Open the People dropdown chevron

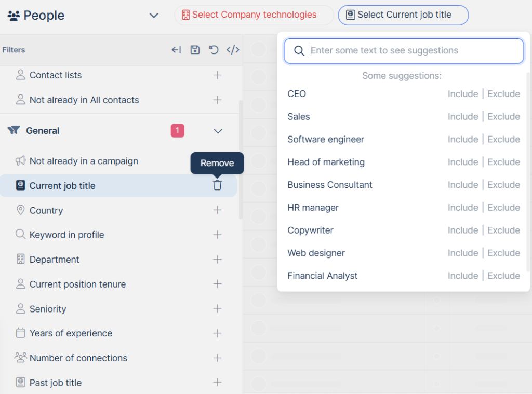(x=154, y=16)
